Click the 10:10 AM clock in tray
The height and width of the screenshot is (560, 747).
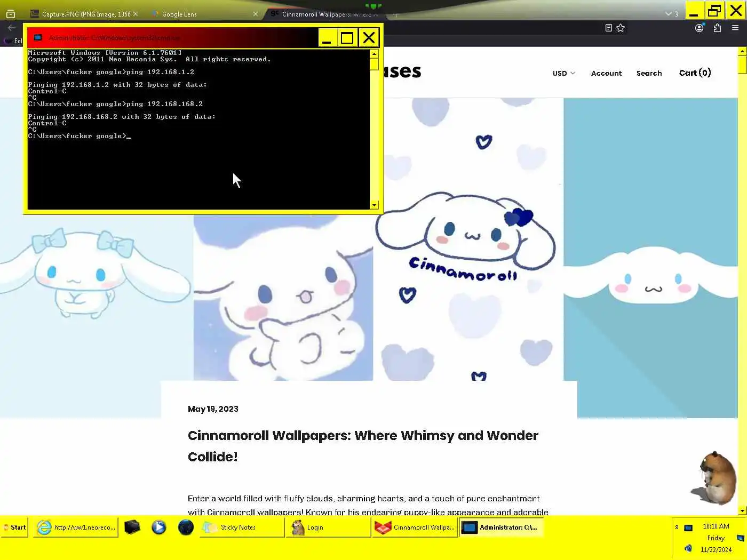click(716, 526)
